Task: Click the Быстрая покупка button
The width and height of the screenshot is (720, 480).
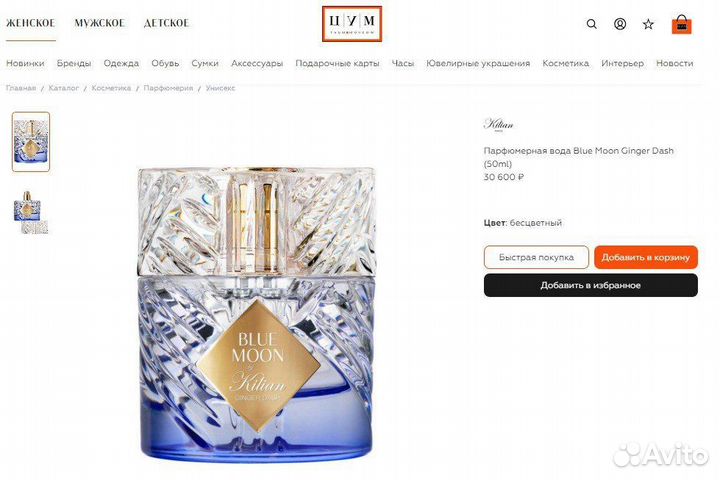Action: pyautogui.click(x=536, y=257)
